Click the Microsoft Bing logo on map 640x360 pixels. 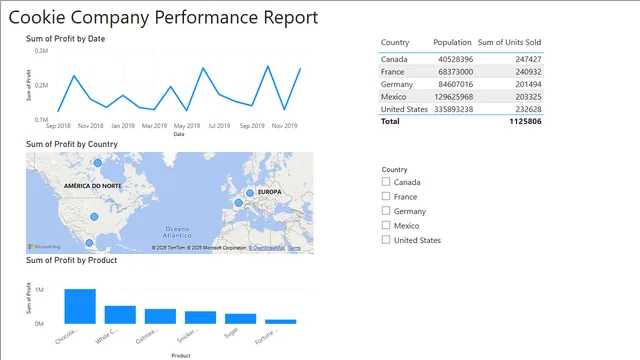[44, 247]
